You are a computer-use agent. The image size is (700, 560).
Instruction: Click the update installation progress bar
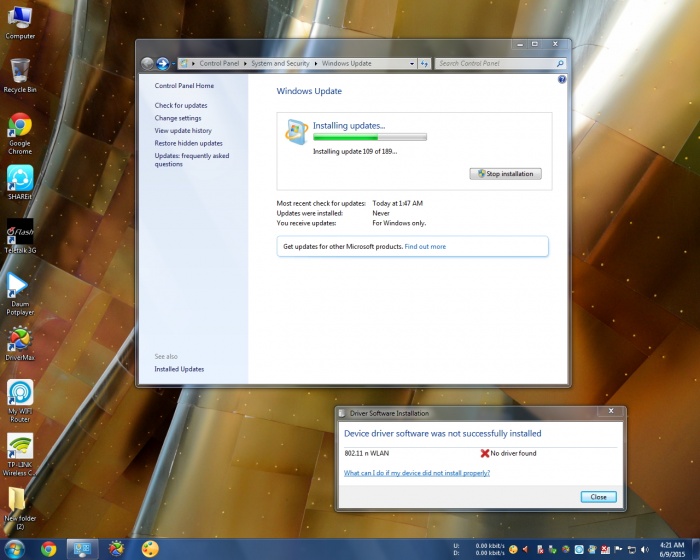point(370,137)
